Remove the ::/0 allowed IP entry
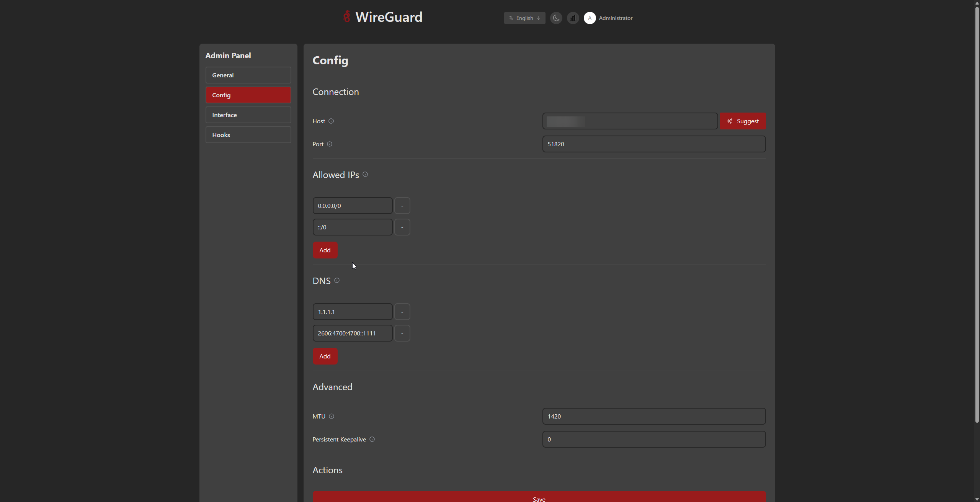Screen dimensions: 980x502 pos(402,227)
